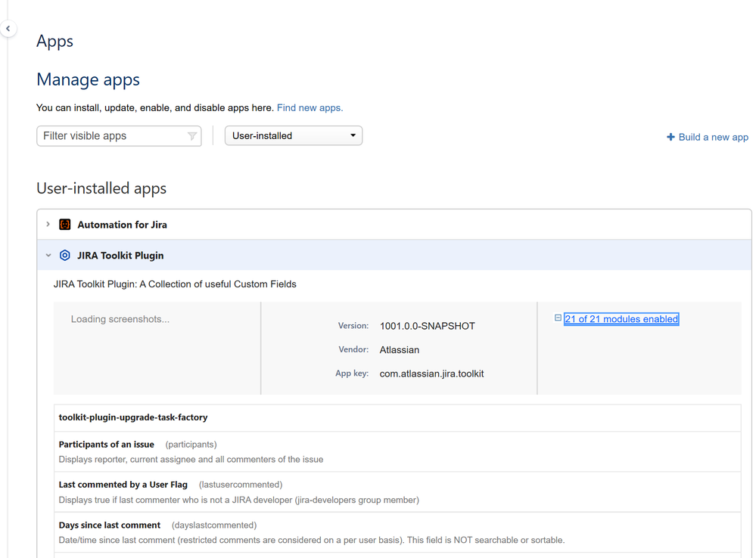
Task: Click the plus icon beside Build a new app
Action: [670, 138]
